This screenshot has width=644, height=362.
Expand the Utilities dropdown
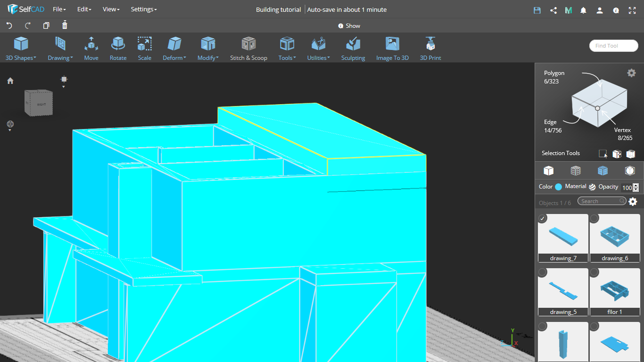(319, 49)
